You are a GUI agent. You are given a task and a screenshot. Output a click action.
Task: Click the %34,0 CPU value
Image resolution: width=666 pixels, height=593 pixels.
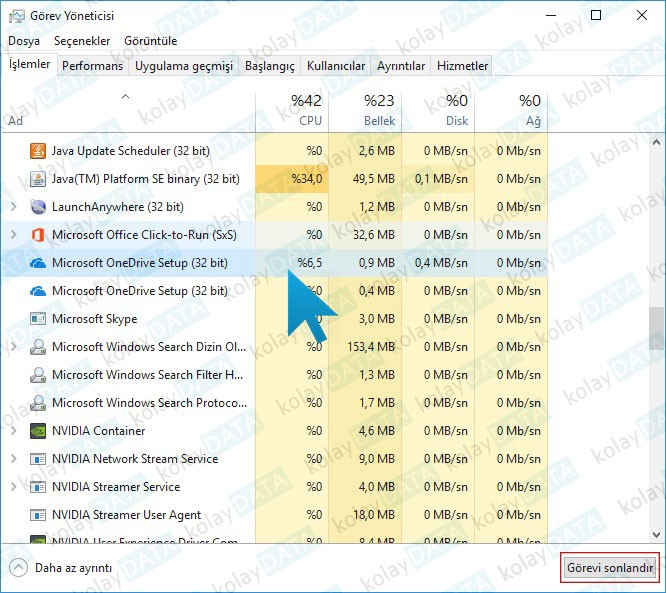(307, 179)
